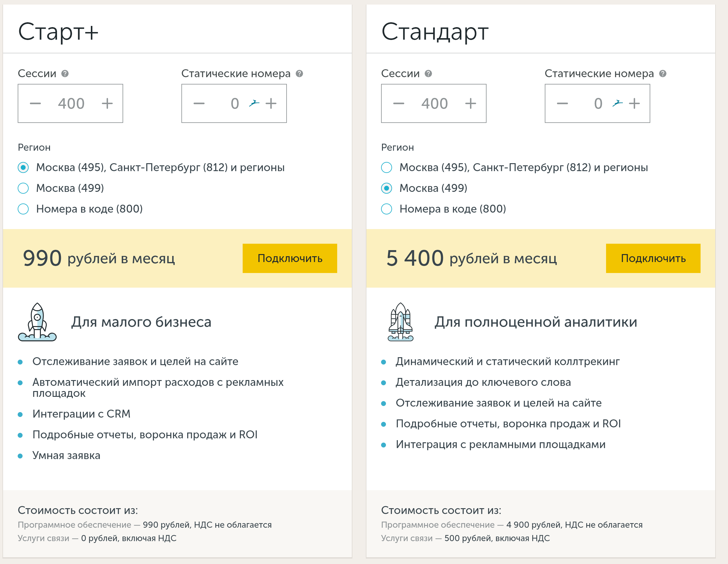The width and height of the screenshot is (728, 564).
Task: Click the sessions value field in Стандарт
Action: coord(434,103)
